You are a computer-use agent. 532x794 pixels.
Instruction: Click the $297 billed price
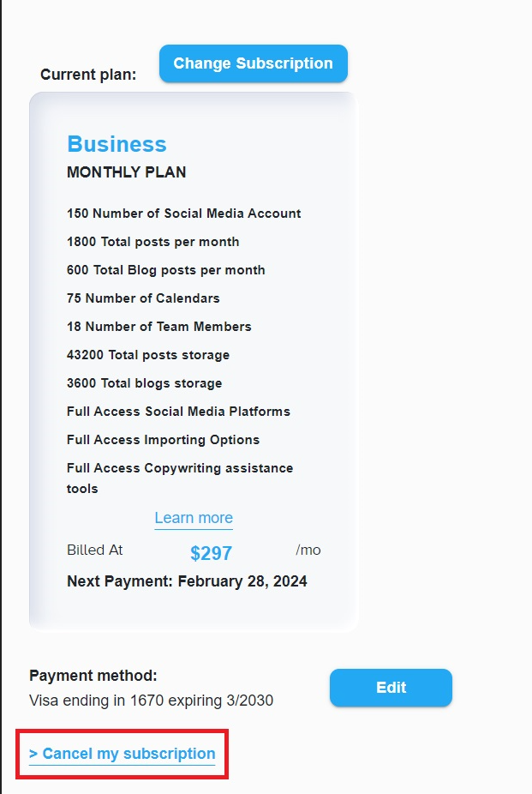(211, 553)
